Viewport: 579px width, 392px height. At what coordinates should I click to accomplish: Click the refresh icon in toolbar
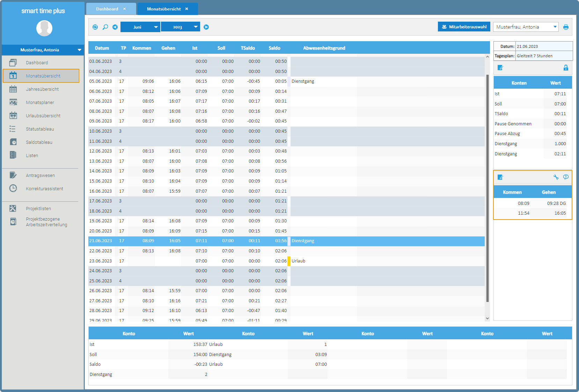95,27
